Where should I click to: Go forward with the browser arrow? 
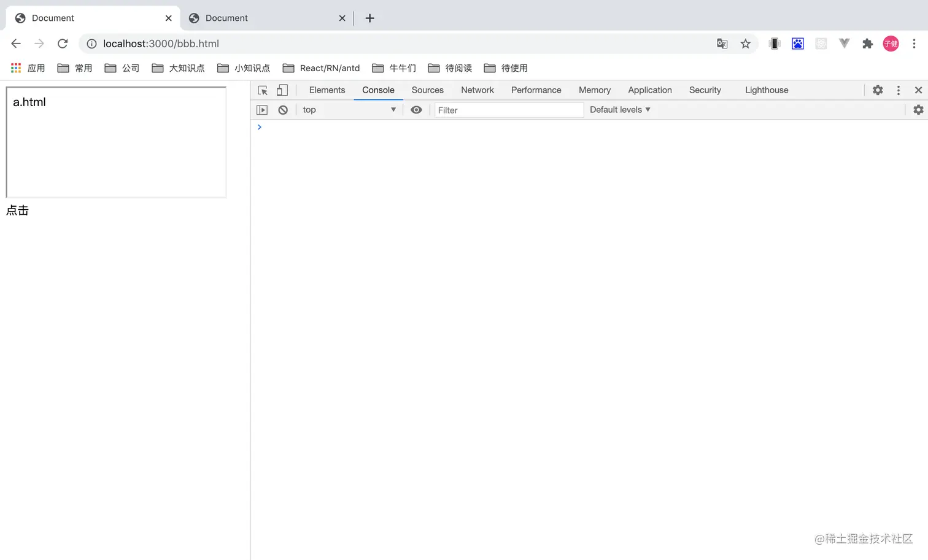pyautogui.click(x=39, y=44)
